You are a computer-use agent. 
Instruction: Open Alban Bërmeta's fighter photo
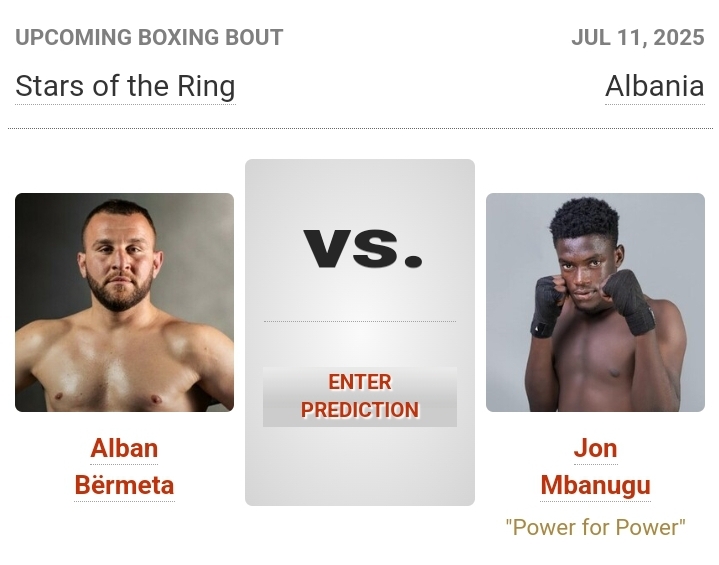tap(124, 302)
